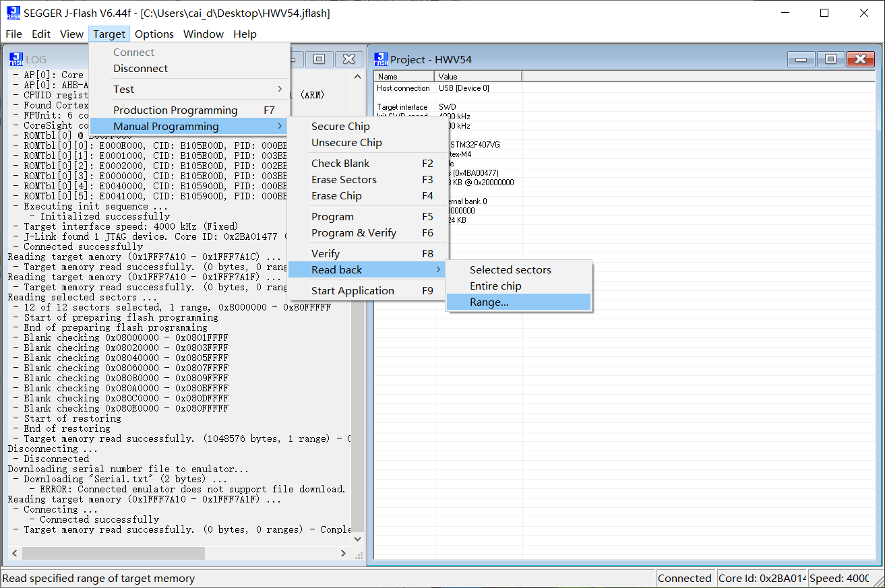Select Verify menu entry F8
The height and width of the screenshot is (588, 885).
coord(366,254)
